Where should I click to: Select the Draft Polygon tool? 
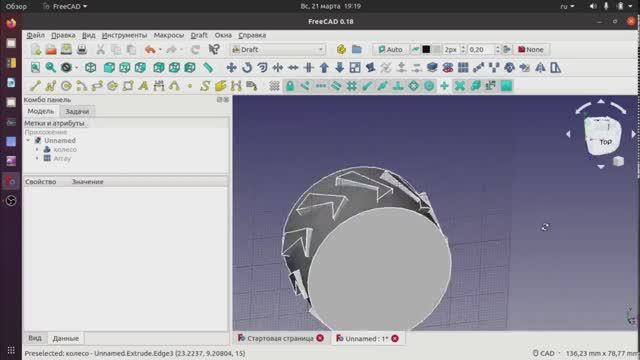coord(113,86)
